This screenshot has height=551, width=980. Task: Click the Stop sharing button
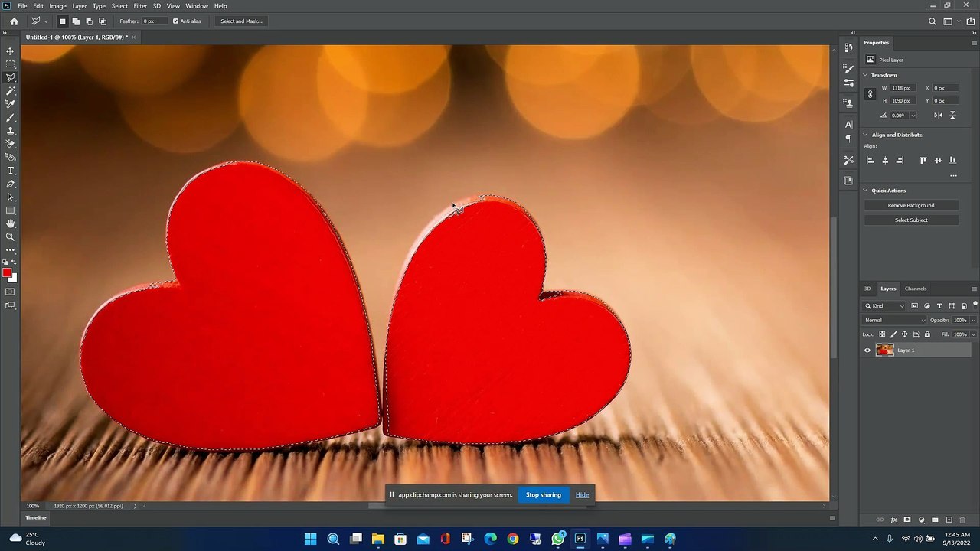[544, 495]
